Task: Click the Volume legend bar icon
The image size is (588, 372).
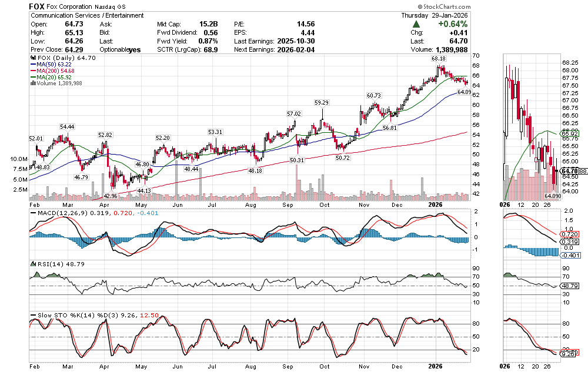Action: click(x=33, y=83)
